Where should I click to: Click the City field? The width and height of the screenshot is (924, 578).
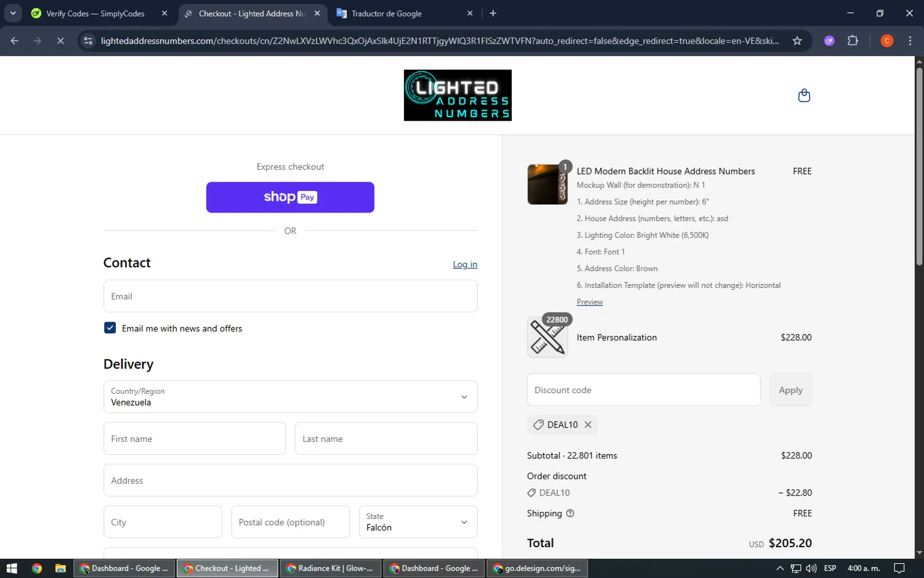[163, 522]
